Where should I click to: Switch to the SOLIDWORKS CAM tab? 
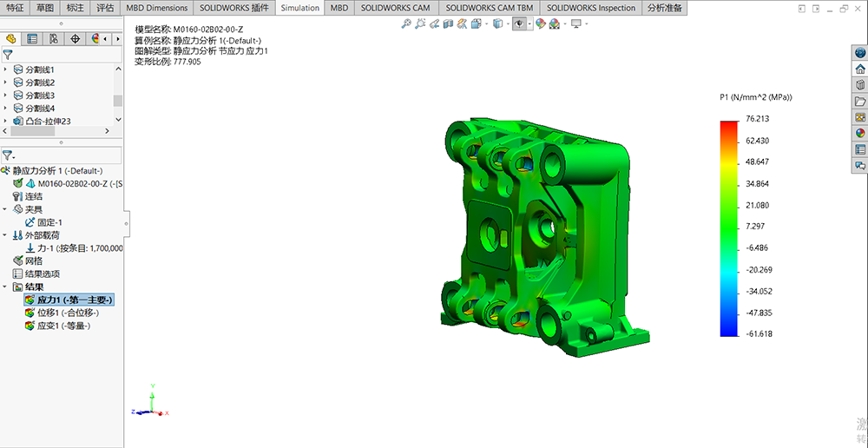(397, 8)
